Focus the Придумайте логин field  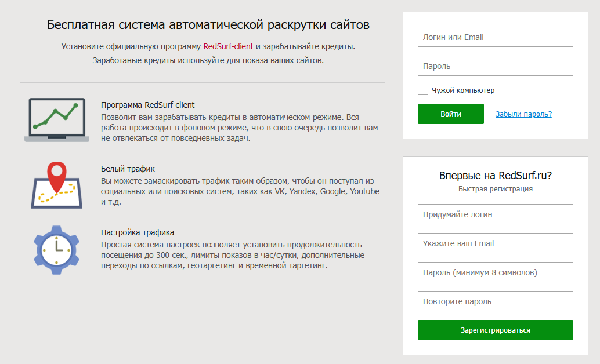[x=496, y=214]
